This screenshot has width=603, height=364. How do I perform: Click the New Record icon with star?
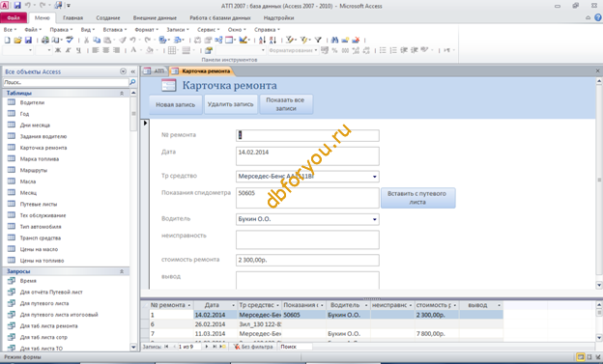click(x=345, y=40)
